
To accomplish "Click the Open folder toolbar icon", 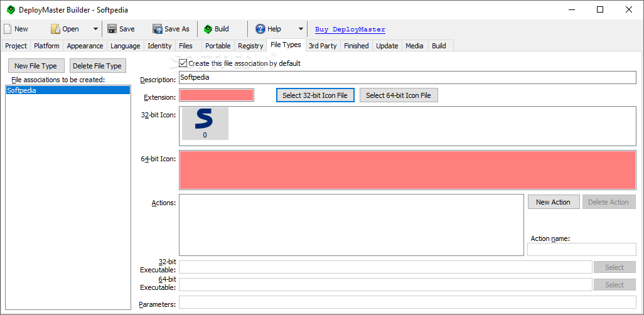I will click(55, 29).
